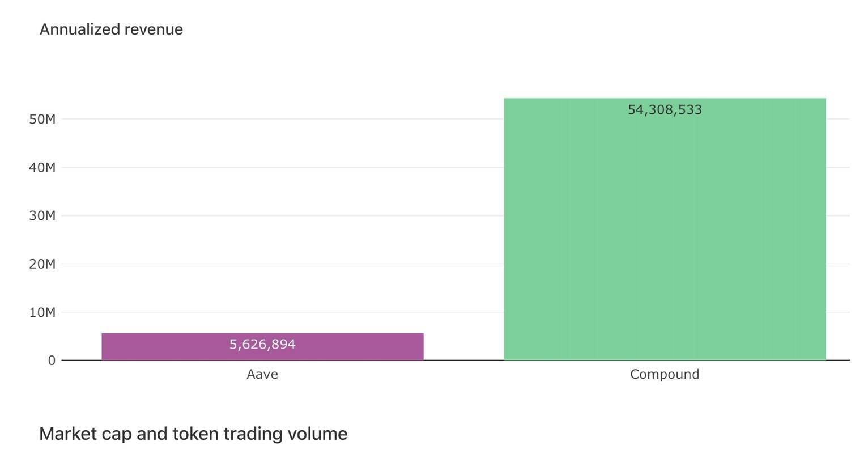868x475 pixels.
Task: Click the green Compound revenue bar
Action: 665,229
